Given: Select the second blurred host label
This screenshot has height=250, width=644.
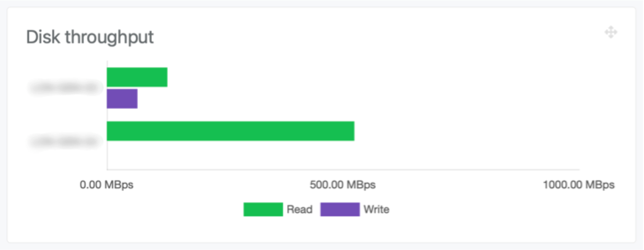Looking at the screenshot, I should click(65, 141).
